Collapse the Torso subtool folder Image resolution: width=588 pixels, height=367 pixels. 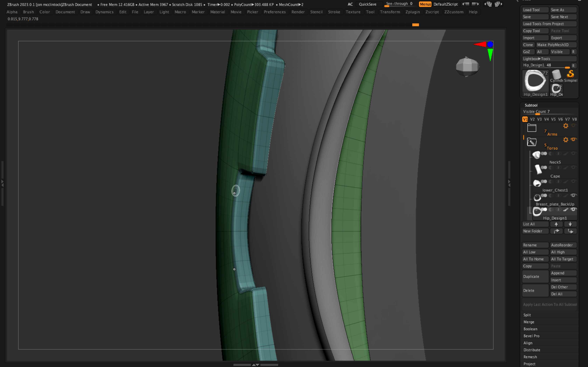click(532, 142)
